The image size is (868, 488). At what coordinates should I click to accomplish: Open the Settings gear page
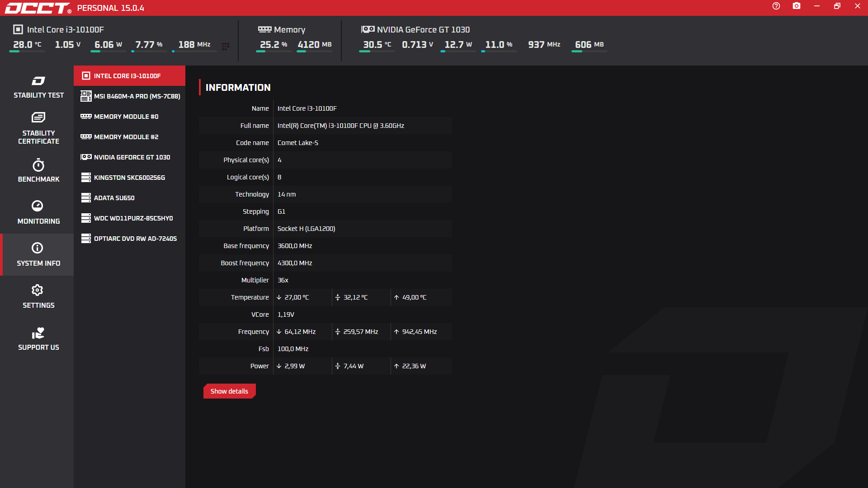tap(38, 297)
